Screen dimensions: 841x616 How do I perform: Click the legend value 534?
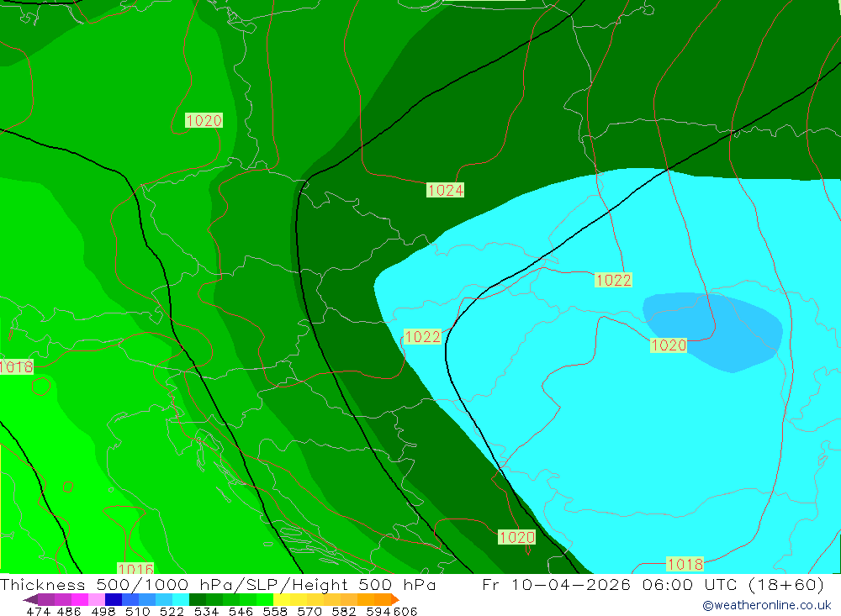206,612
